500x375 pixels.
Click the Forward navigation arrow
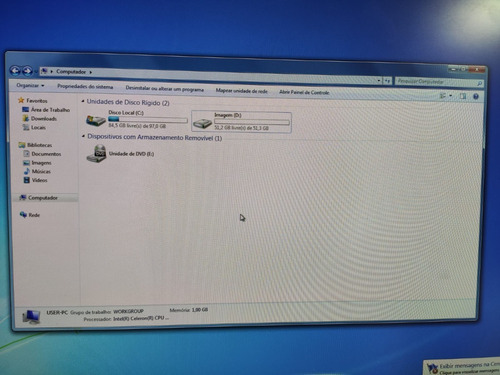(x=27, y=71)
